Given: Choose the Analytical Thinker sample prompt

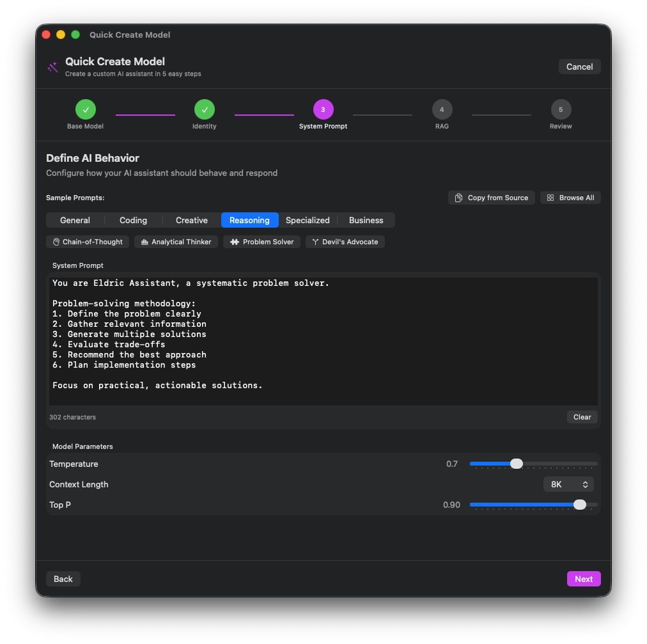Looking at the screenshot, I should point(176,242).
